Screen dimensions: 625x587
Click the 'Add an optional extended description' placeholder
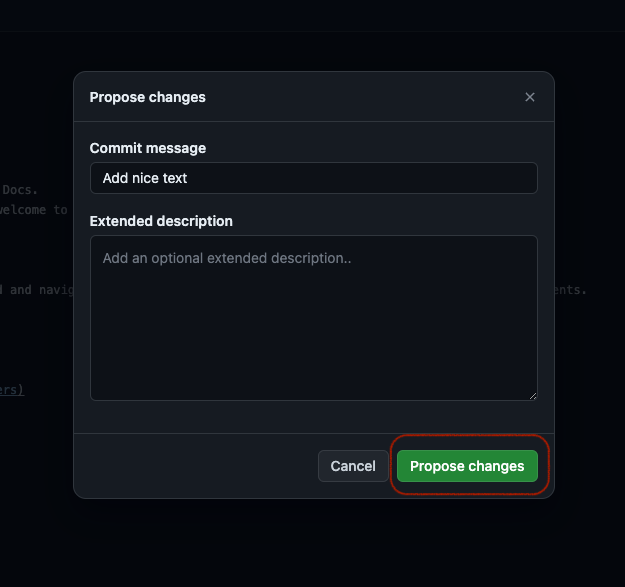227,258
